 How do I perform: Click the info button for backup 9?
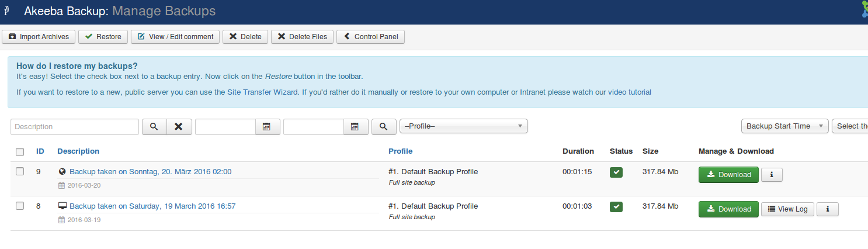tap(772, 175)
